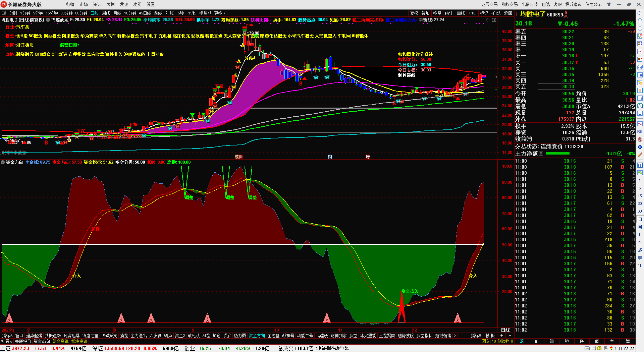Click the 均胜电子 stock name header

point(533,14)
